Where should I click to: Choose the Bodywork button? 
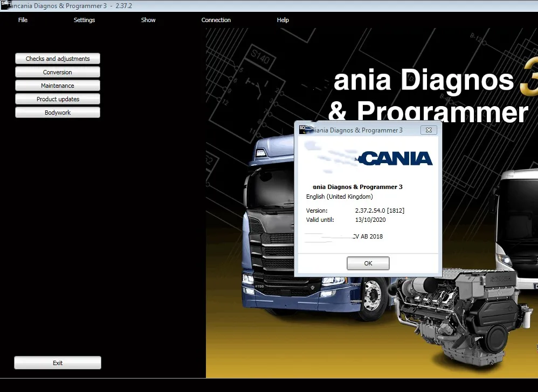[58, 113]
